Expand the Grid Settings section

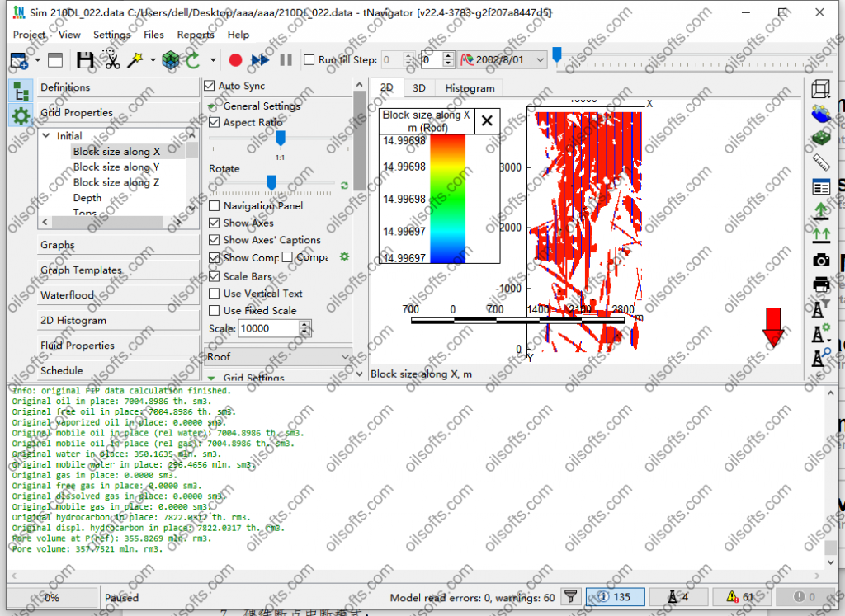[212, 378]
